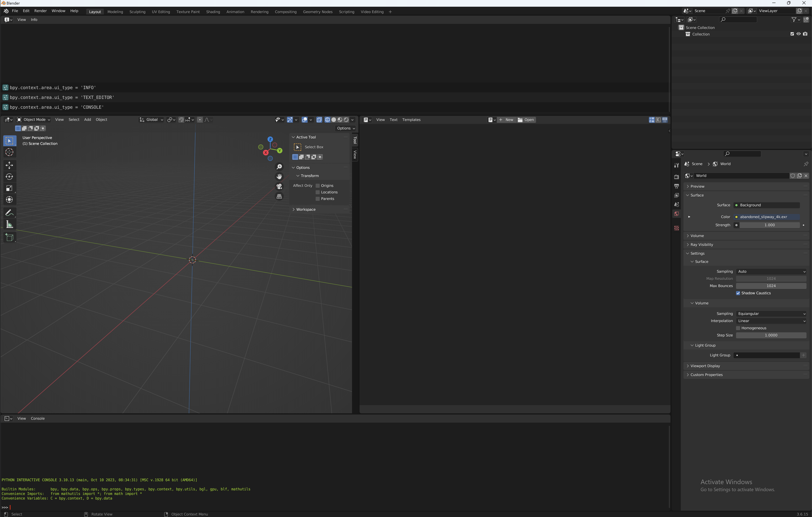Open Volume Sampling Equiangular dropdown
Screen dimensions: 812x517
(x=771, y=313)
